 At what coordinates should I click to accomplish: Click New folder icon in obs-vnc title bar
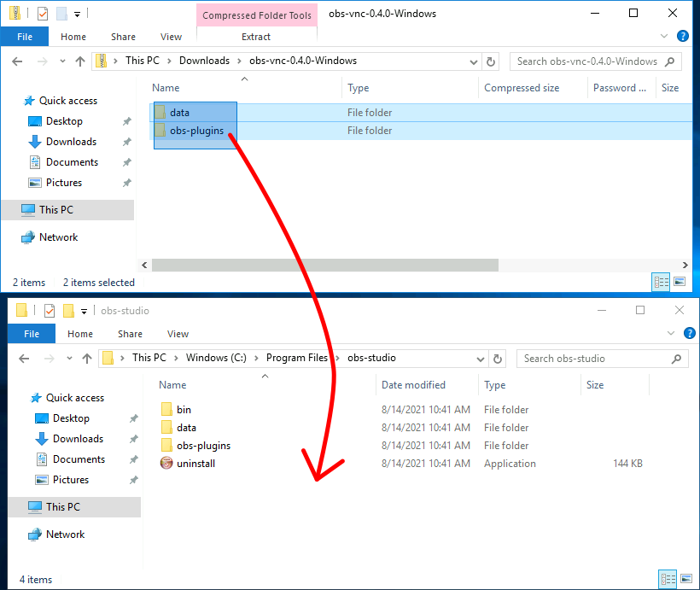coord(61,14)
